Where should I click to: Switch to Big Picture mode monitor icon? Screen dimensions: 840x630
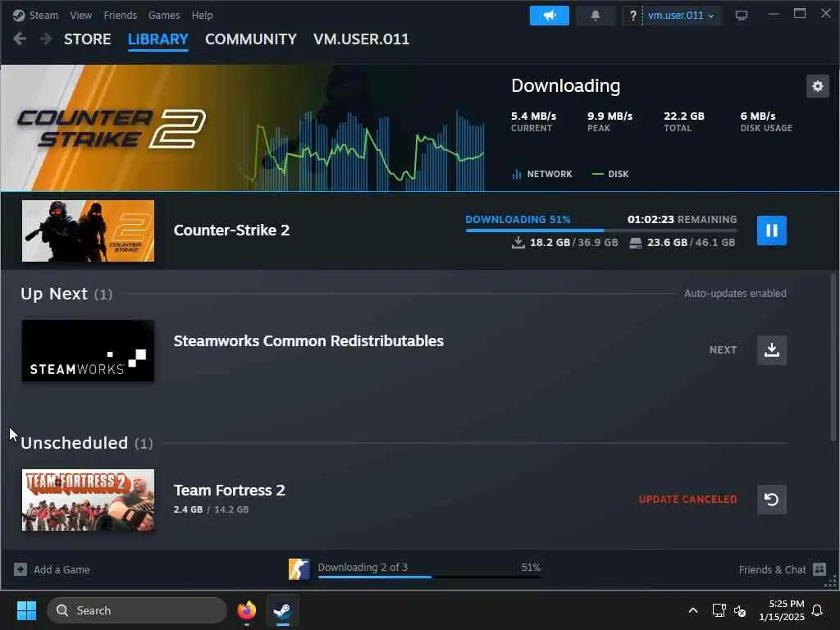coord(742,16)
